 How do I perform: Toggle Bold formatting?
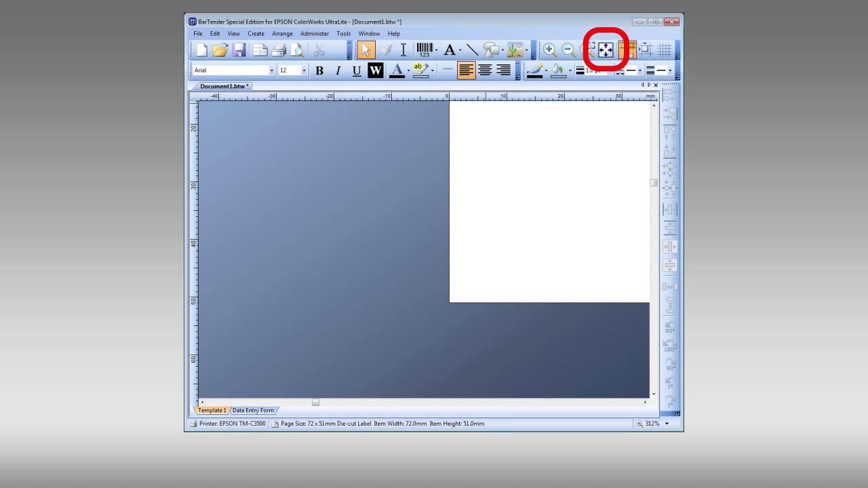pyautogui.click(x=319, y=70)
